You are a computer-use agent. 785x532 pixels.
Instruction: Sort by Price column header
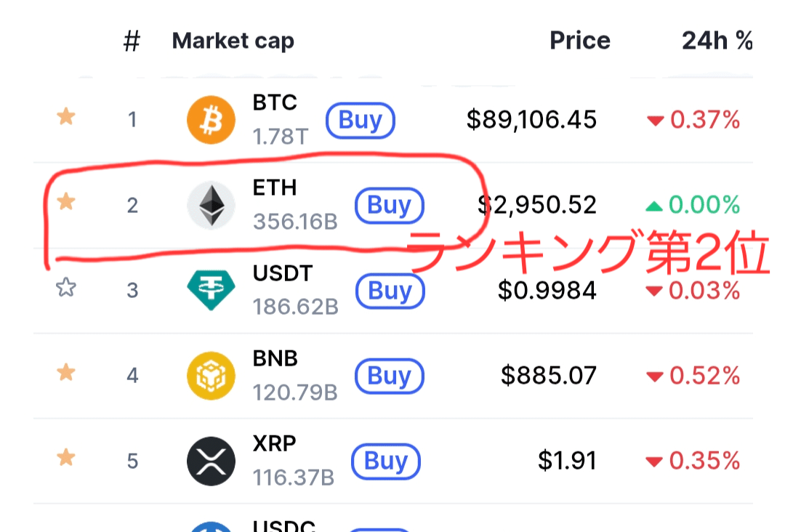pos(579,41)
